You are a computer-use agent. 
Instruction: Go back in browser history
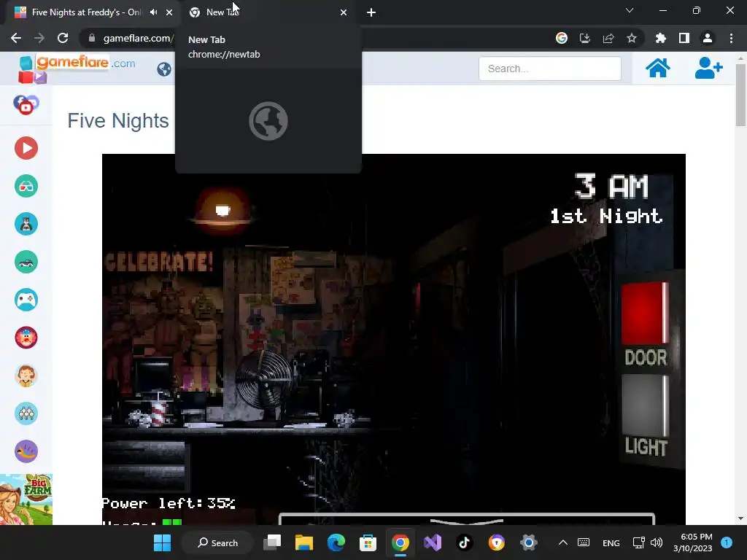(16, 38)
